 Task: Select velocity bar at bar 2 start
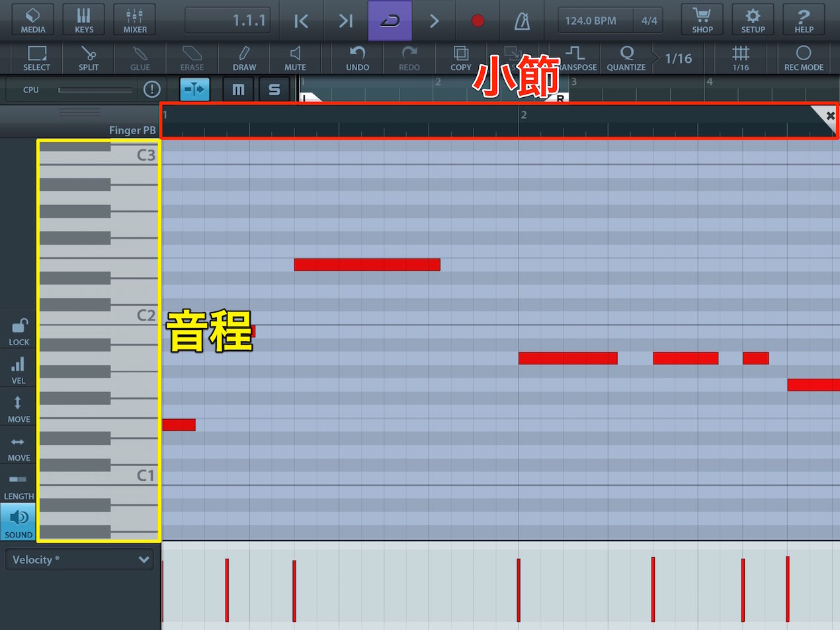point(519,590)
